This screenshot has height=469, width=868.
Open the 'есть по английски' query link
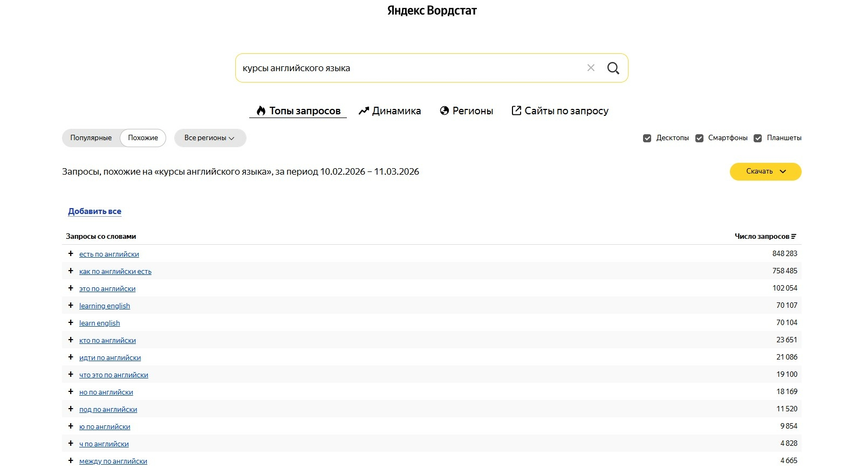109,254
